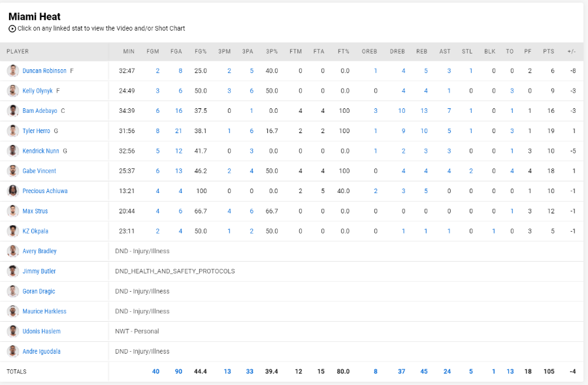Click the +/- column header
588x385 pixels.
(572, 52)
